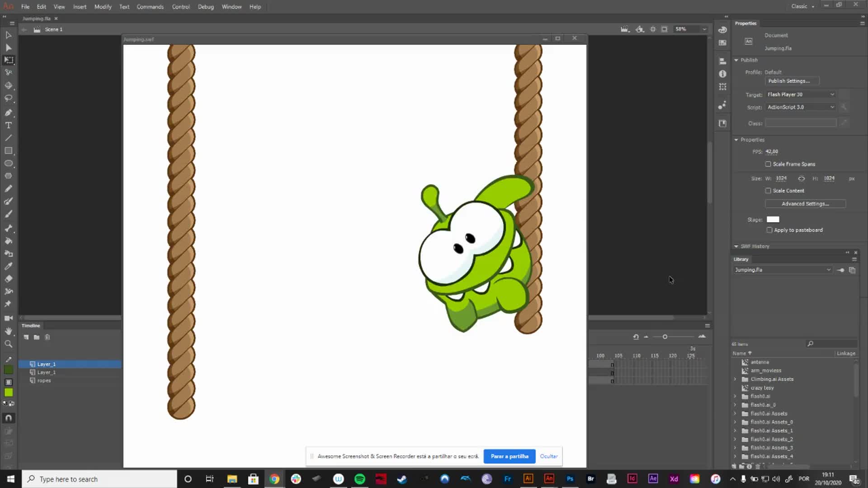Click the Ocultar link
The width and height of the screenshot is (868, 488).
point(549,456)
